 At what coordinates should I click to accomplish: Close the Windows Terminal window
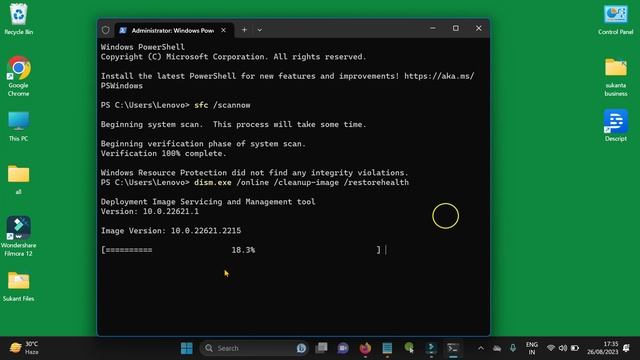pyautogui.click(x=478, y=28)
